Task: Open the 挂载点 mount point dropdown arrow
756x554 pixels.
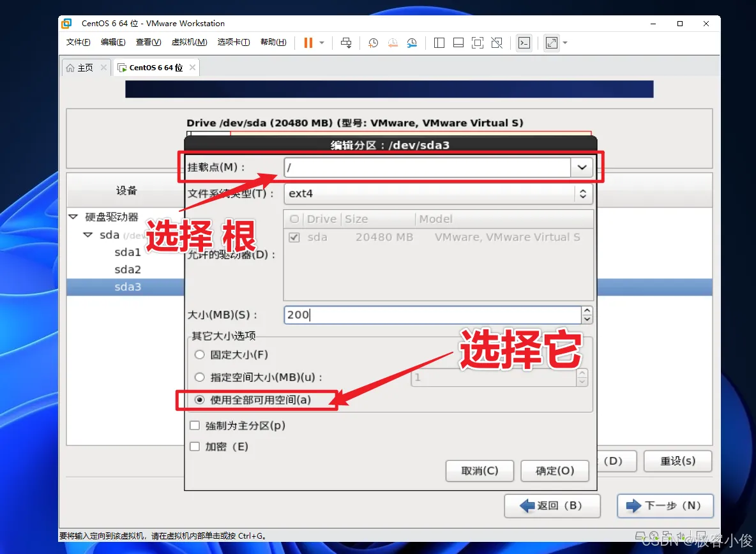Action: [x=582, y=168]
